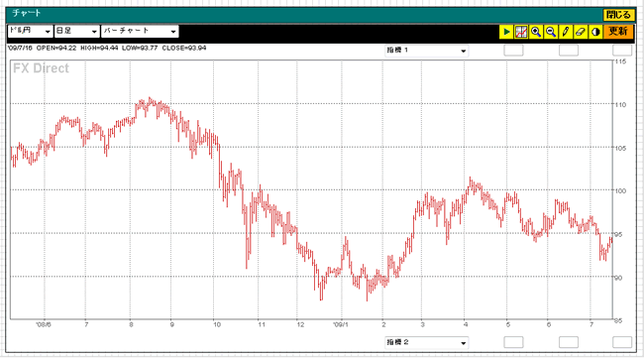Open the 指標 1 indicator dropdown
This screenshot has height=358, width=644.
pyautogui.click(x=426, y=51)
